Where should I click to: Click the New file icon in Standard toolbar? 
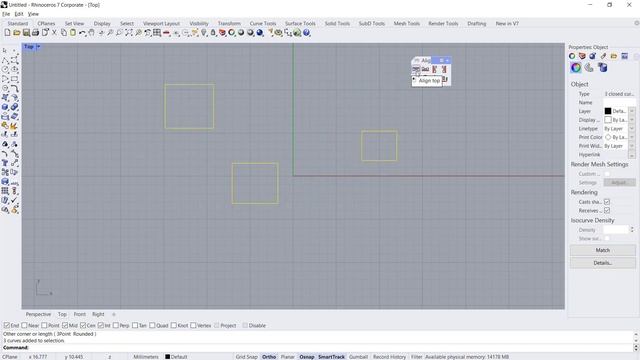(x=7, y=33)
